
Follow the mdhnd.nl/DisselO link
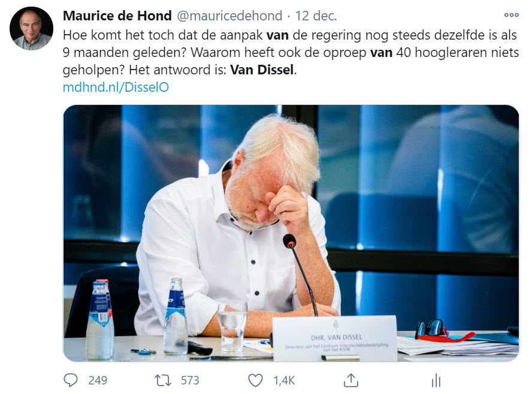pos(116,88)
